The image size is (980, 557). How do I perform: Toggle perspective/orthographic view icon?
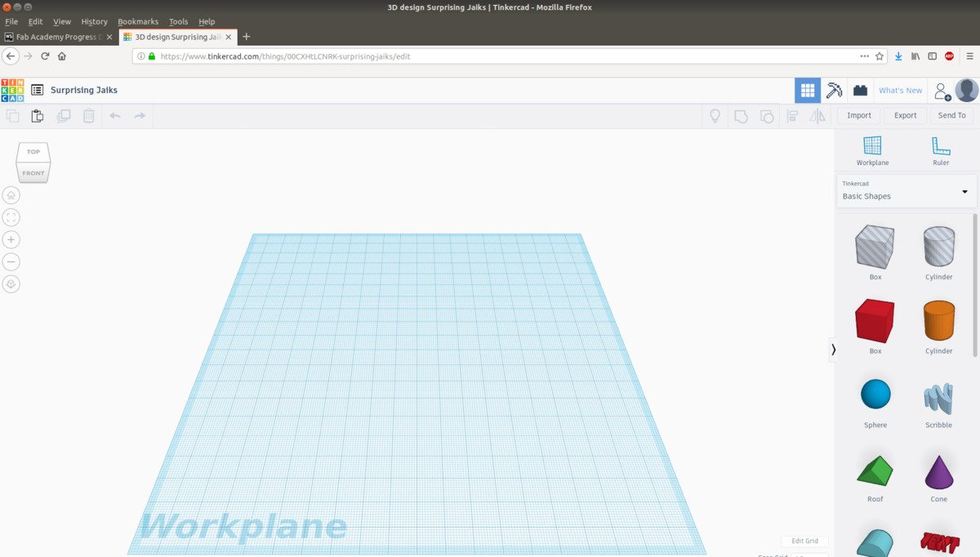click(11, 284)
